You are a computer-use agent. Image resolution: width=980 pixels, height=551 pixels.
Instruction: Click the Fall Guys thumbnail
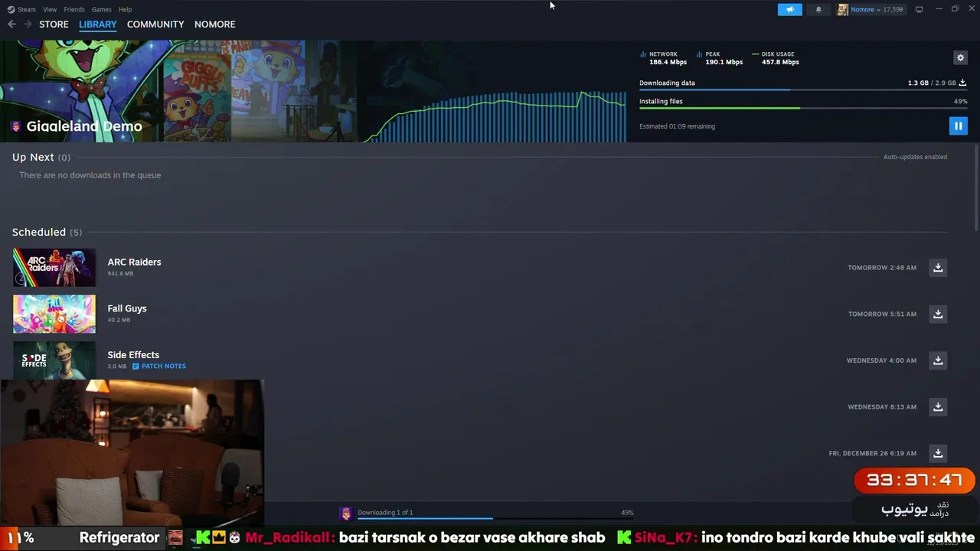coord(54,314)
